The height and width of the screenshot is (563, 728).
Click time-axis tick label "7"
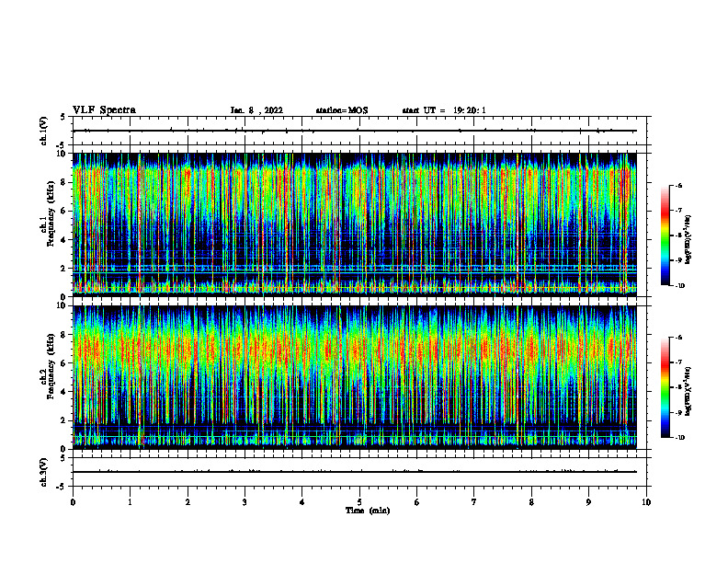tap(474, 502)
